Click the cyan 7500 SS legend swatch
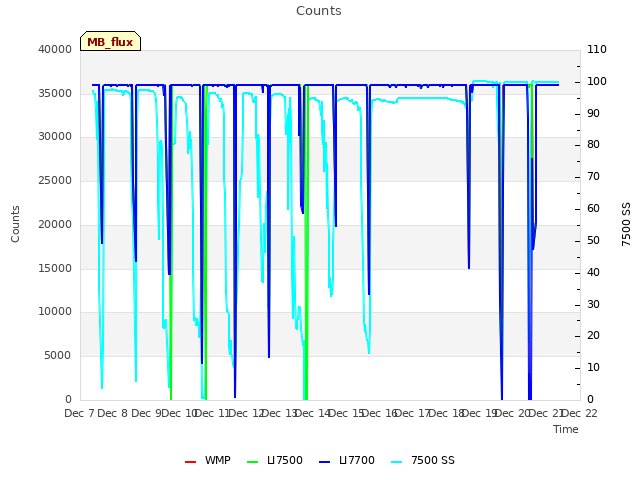This screenshot has height=480, width=640. click(396, 462)
